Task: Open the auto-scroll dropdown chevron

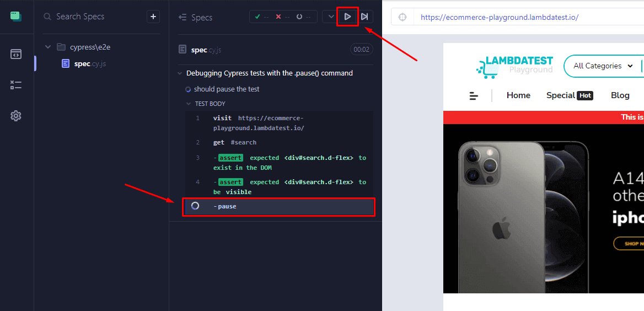Action: point(331,17)
